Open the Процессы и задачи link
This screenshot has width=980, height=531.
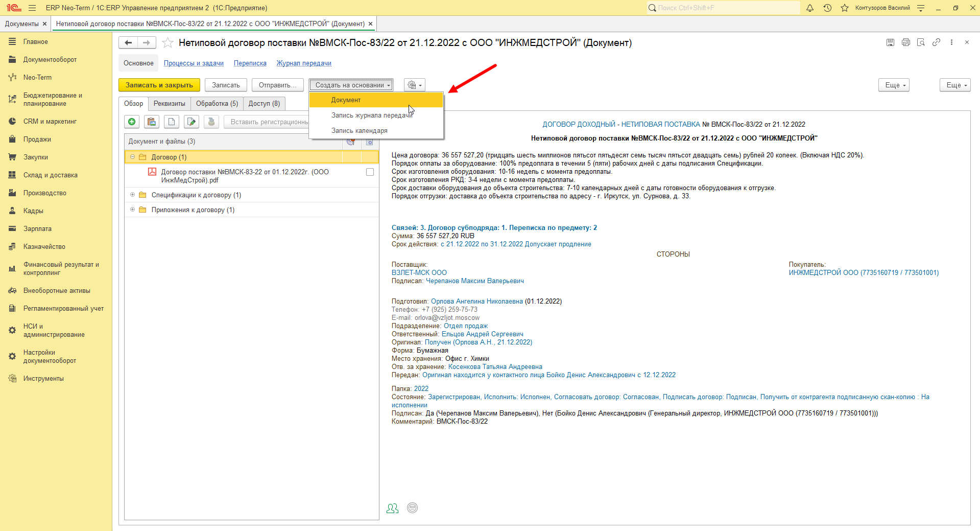(194, 63)
